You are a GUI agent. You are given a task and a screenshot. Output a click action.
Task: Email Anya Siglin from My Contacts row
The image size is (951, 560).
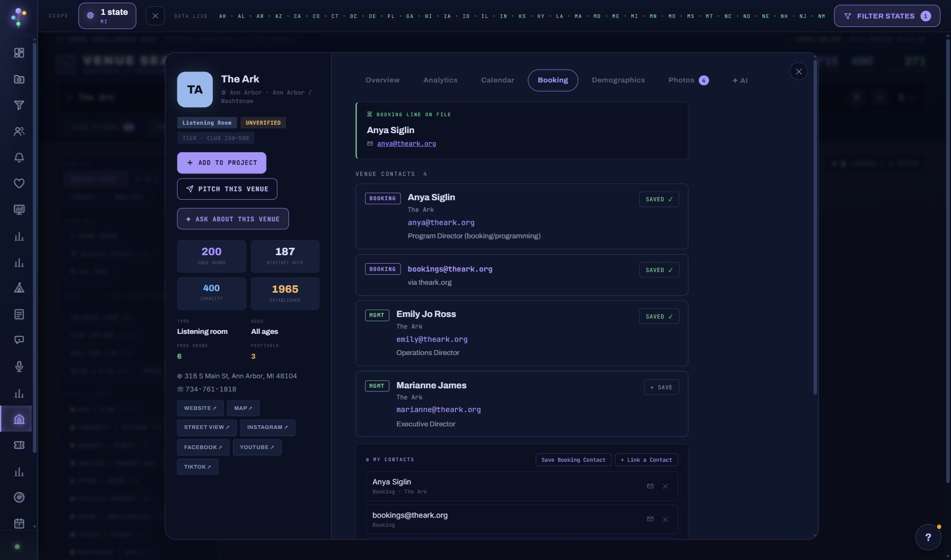(650, 486)
